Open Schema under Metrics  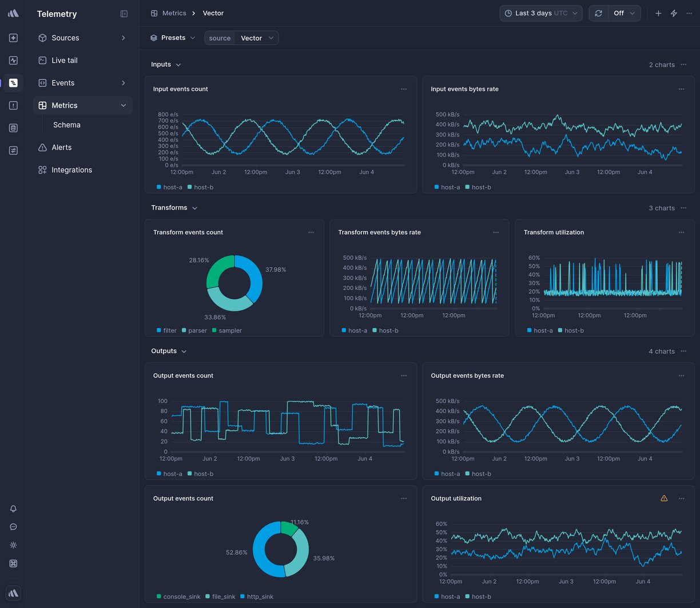coord(67,125)
